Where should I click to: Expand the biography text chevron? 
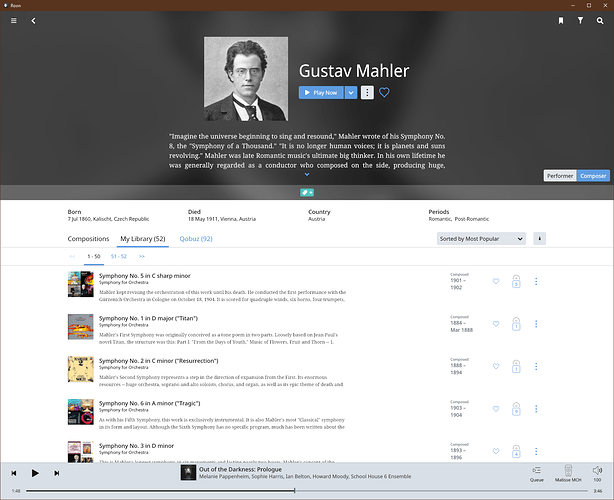(307, 174)
